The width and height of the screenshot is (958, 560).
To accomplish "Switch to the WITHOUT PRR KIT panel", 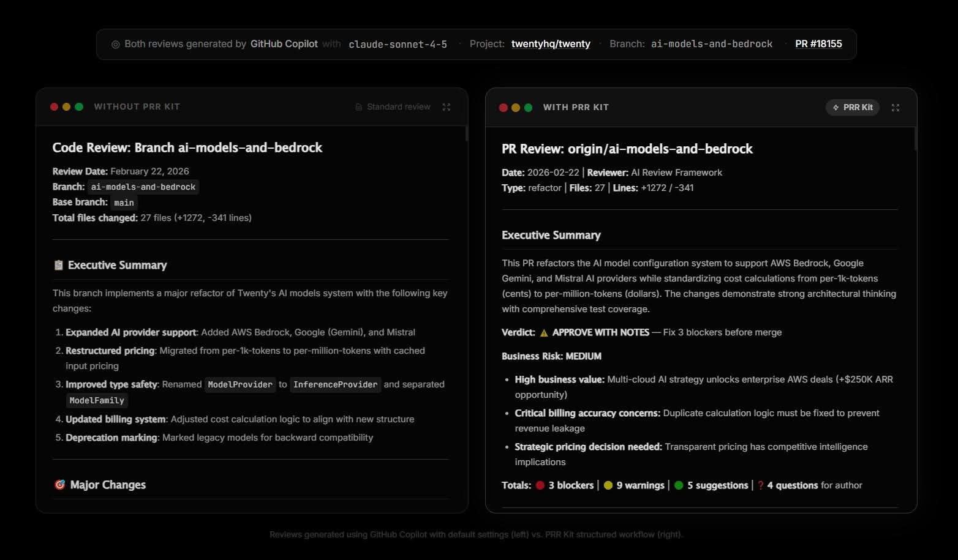I will (x=137, y=106).
